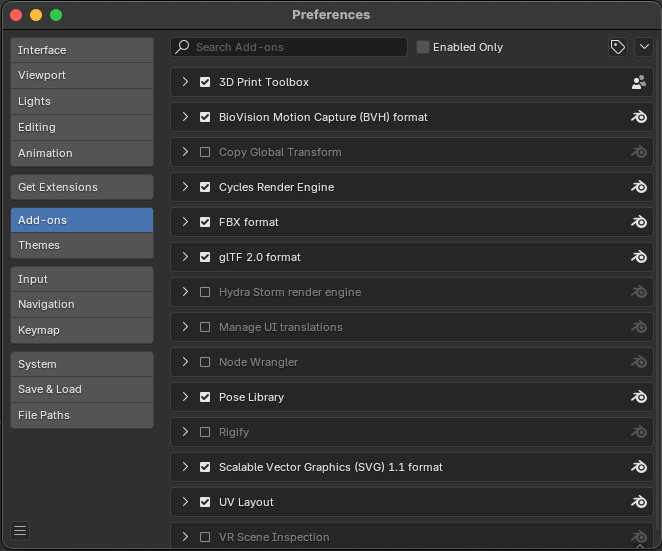Image resolution: width=662 pixels, height=551 pixels.
Task: Open the add-ons dropdown arrow menu
Action: tap(644, 47)
